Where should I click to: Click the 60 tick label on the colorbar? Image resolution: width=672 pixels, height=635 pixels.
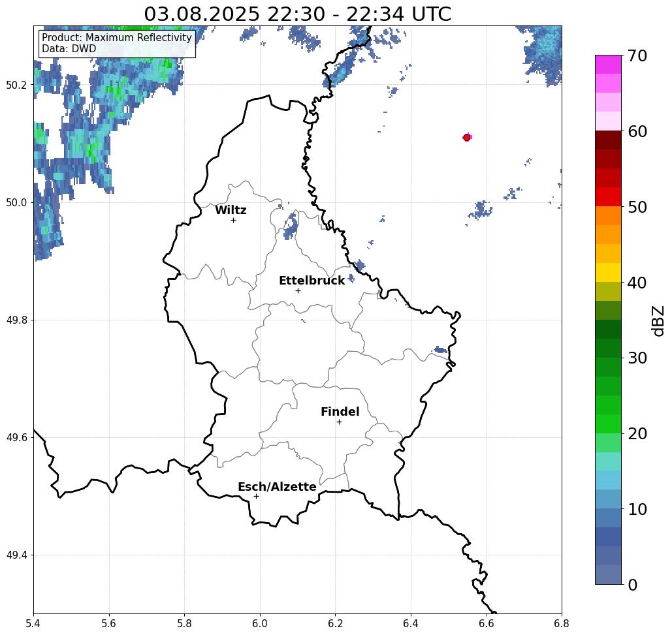click(x=637, y=131)
